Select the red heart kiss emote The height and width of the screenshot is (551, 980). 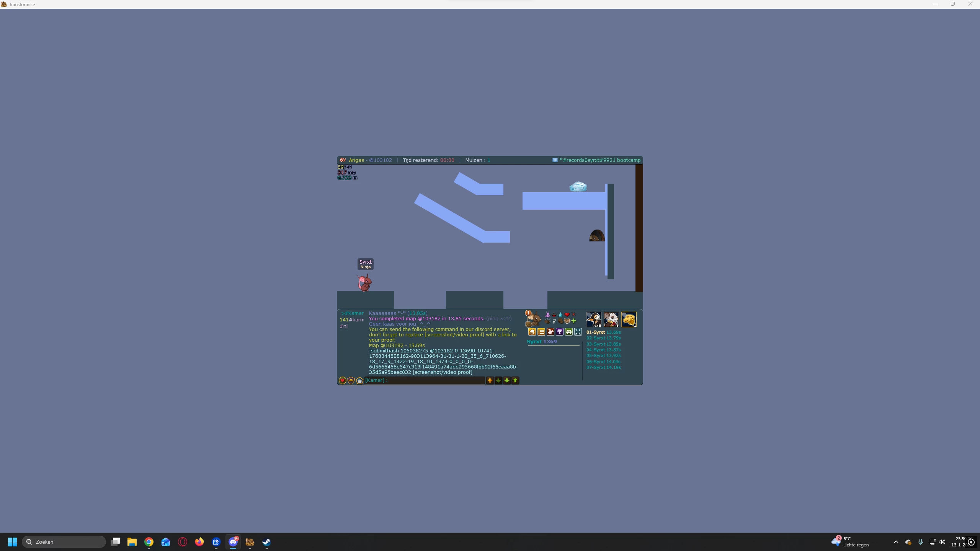coord(567,315)
